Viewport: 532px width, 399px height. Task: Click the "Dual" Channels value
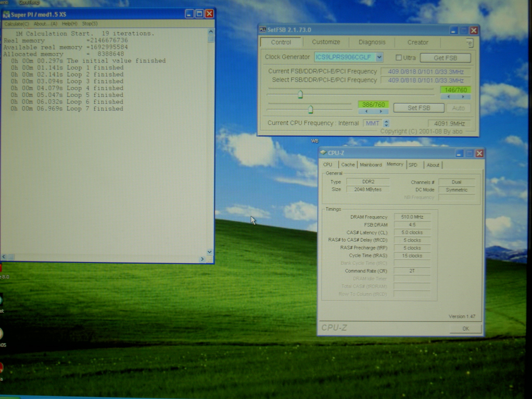pyautogui.click(x=457, y=182)
